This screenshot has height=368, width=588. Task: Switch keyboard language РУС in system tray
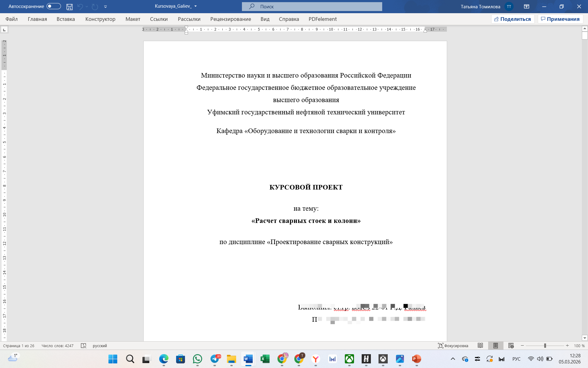[x=516, y=359]
